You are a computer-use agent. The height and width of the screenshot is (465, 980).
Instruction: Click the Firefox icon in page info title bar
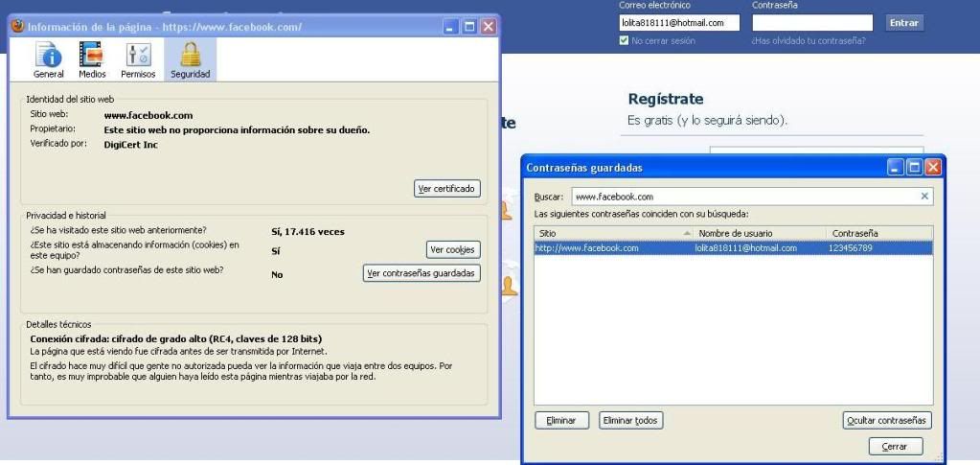[x=18, y=26]
